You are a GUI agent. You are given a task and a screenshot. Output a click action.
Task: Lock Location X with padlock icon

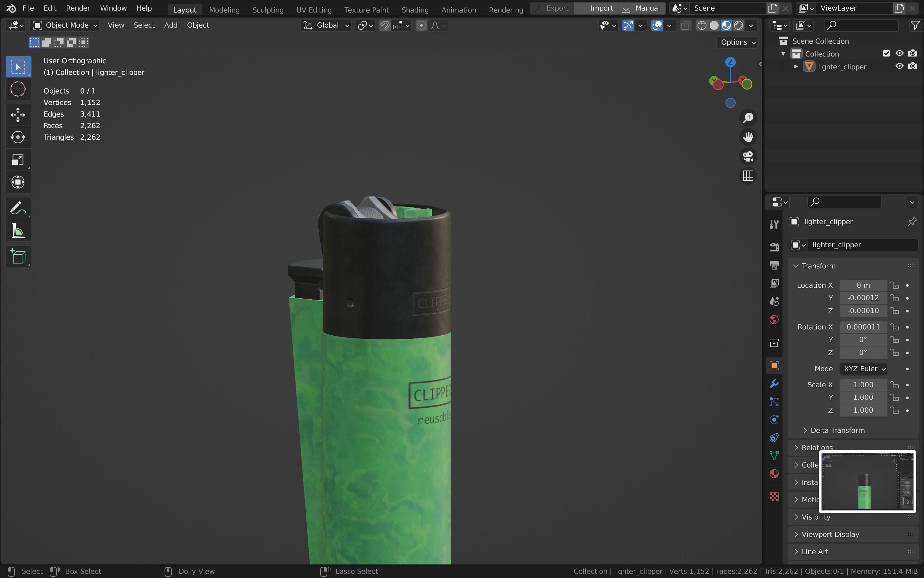894,285
